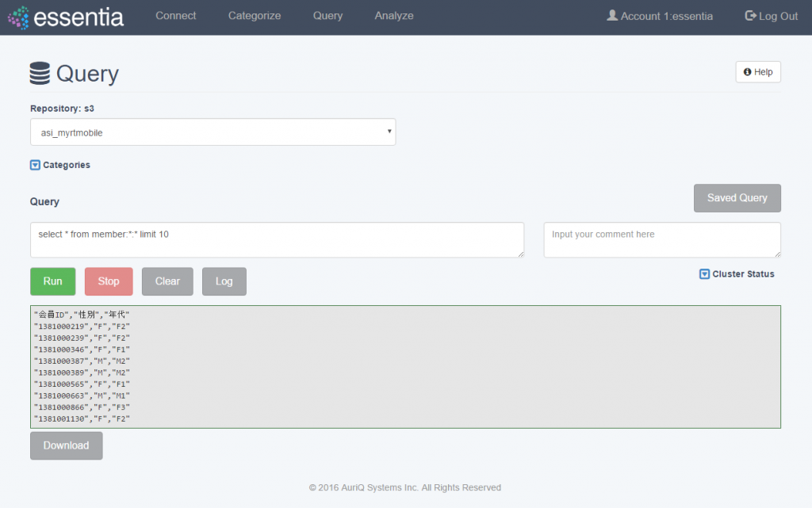This screenshot has width=812, height=508.
Task: Click the essentia logo icon
Action: click(x=17, y=17)
